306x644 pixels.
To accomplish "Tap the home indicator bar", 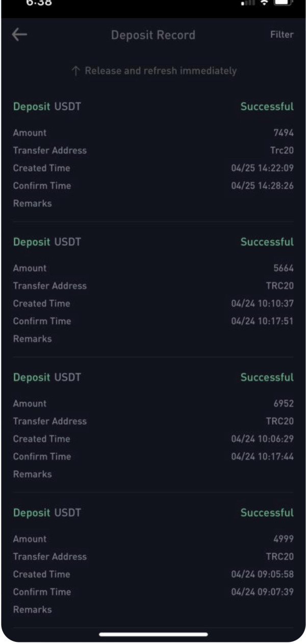I will coord(153,634).
